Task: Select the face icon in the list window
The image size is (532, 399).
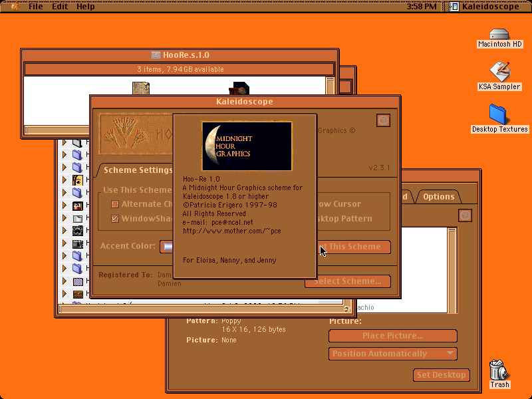Action: pos(78,180)
